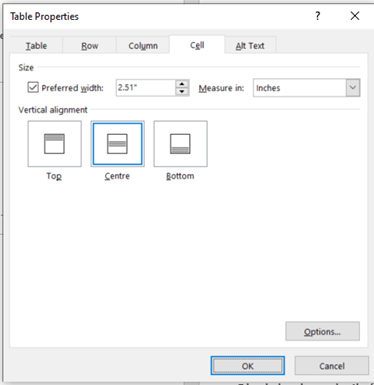This screenshot has width=374, height=385.
Task: Click into the 2.51" width field
Action: 146,88
